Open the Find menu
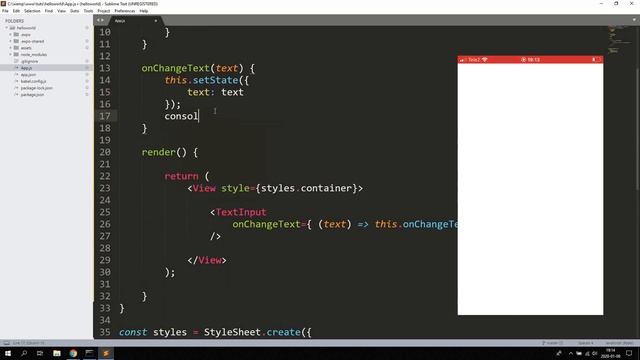 49,11
